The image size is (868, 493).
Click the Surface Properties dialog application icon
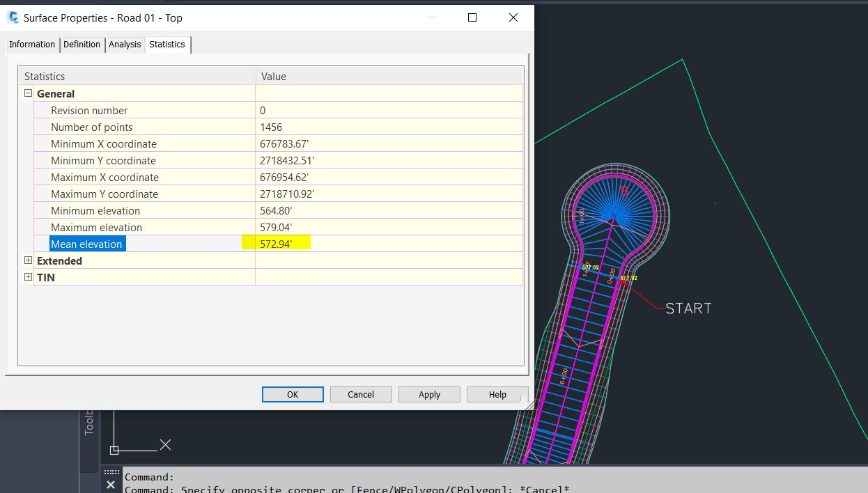[x=12, y=17]
